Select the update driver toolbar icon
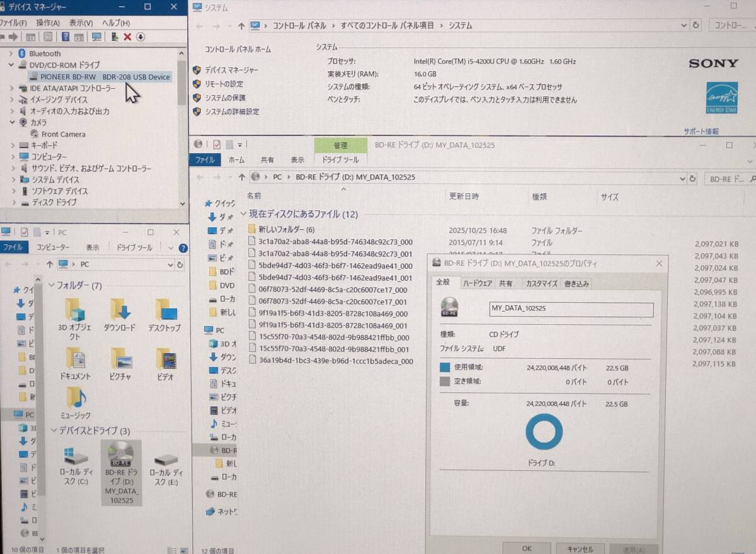 [x=115, y=37]
